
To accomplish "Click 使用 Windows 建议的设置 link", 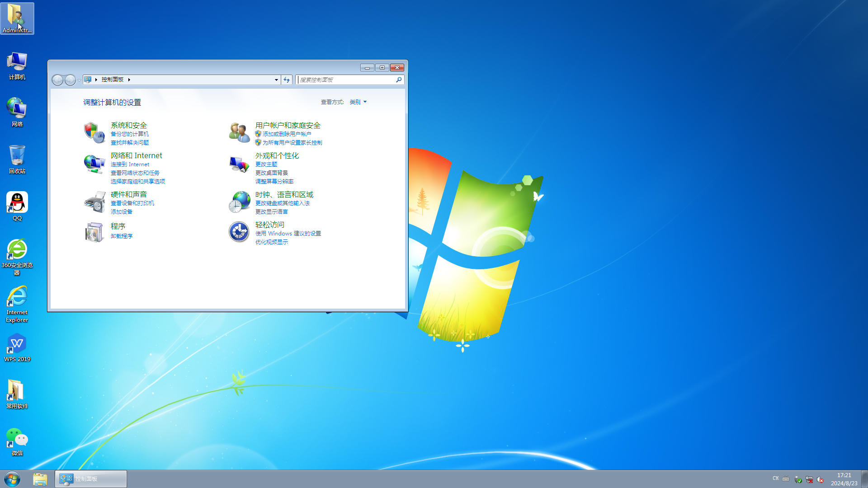I will coord(288,234).
